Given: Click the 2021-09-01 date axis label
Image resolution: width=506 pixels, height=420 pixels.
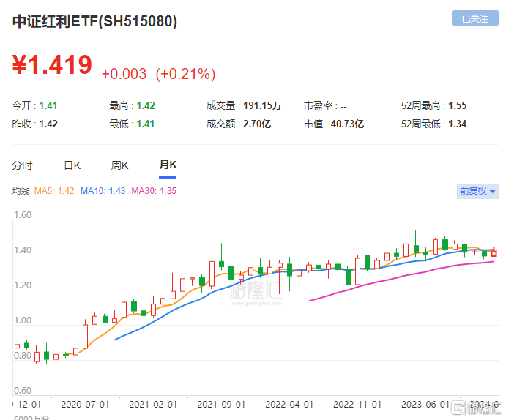Looking at the screenshot, I should click(x=221, y=405).
